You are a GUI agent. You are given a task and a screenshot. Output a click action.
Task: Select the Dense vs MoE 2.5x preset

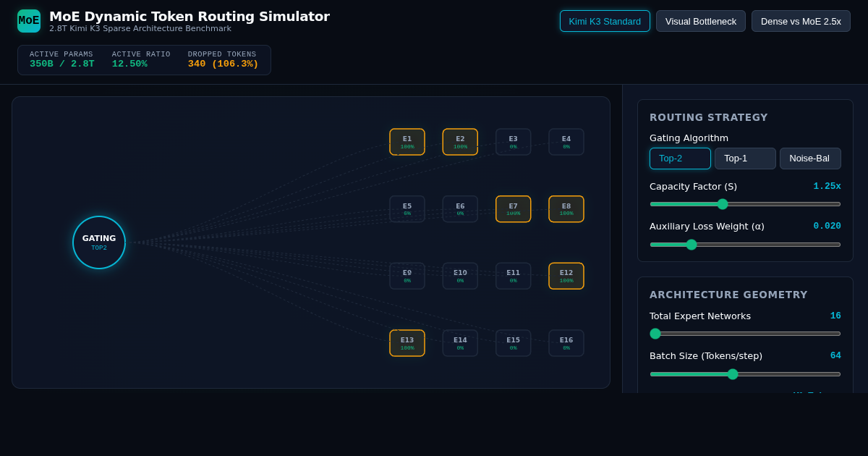[801, 21]
